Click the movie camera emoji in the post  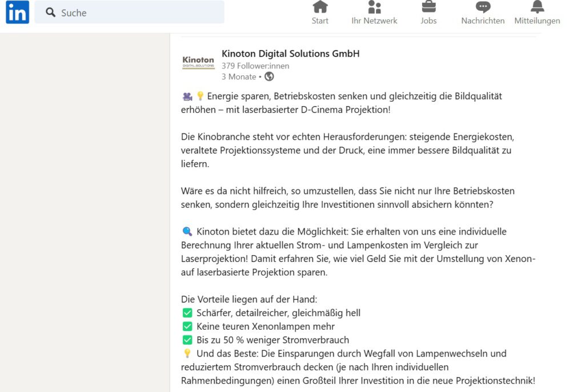click(x=187, y=96)
